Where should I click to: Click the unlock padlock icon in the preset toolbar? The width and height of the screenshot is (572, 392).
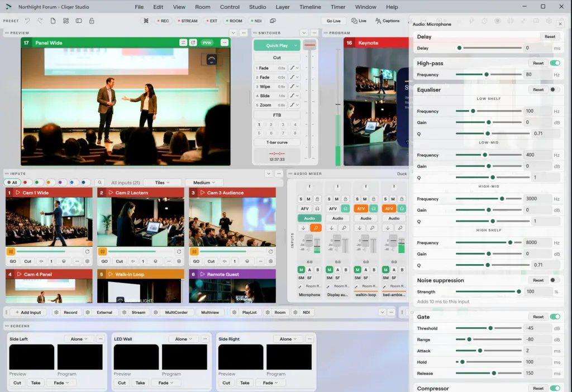point(92,21)
